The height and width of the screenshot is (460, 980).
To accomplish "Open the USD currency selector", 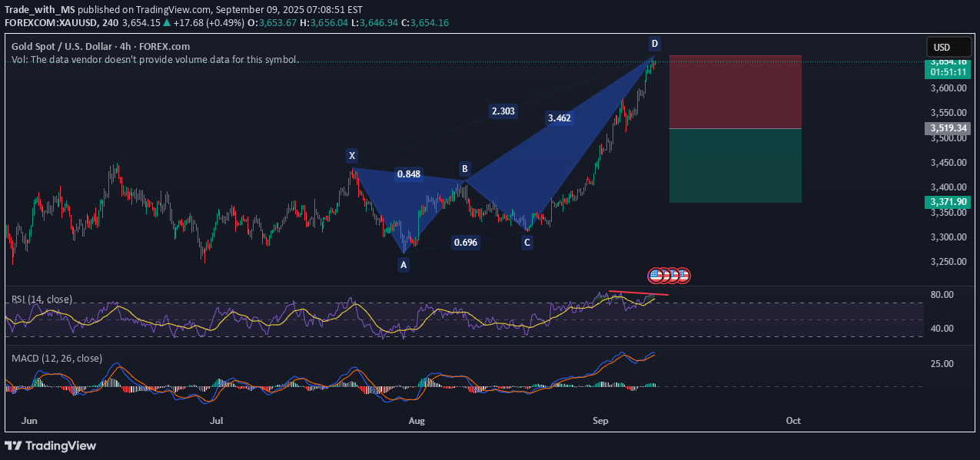I will pos(941,47).
